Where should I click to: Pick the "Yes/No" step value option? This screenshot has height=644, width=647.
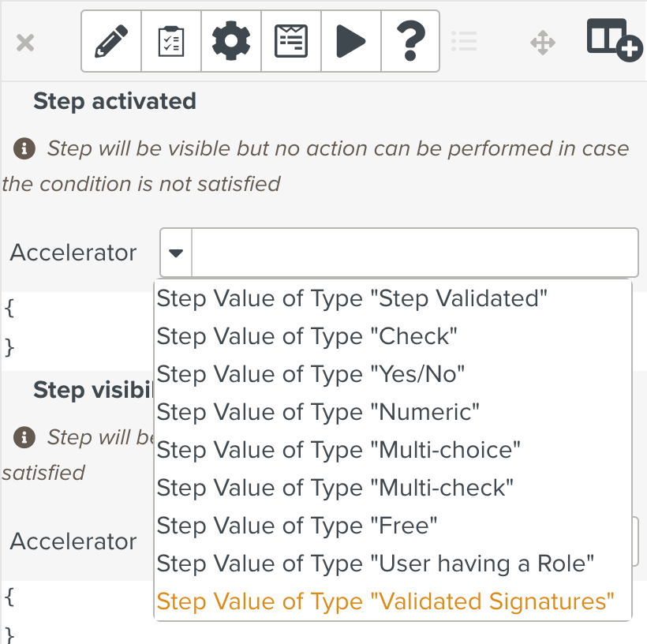[x=311, y=374]
